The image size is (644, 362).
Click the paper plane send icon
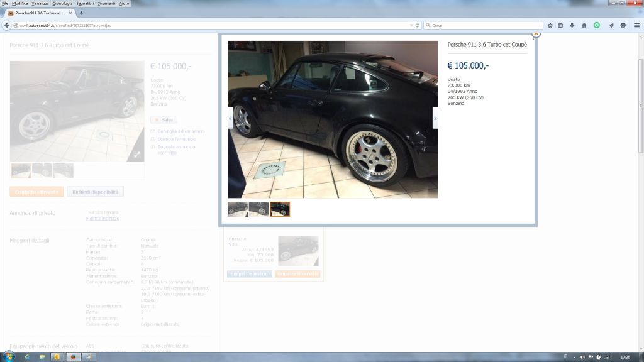611,25
